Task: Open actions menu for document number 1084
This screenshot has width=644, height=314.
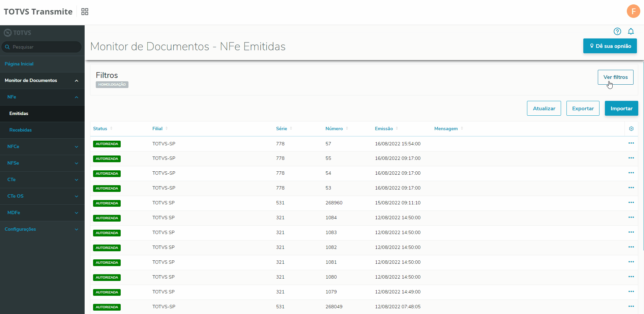Action: [x=631, y=218]
